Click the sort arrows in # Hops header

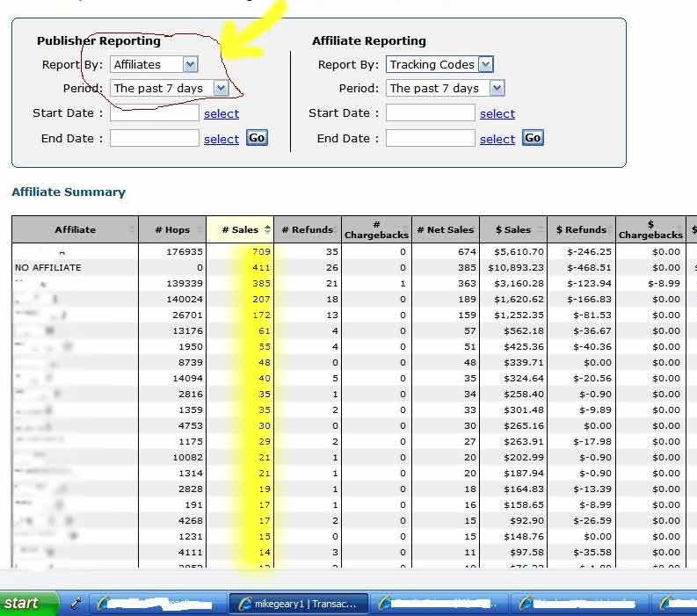(200, 229)
